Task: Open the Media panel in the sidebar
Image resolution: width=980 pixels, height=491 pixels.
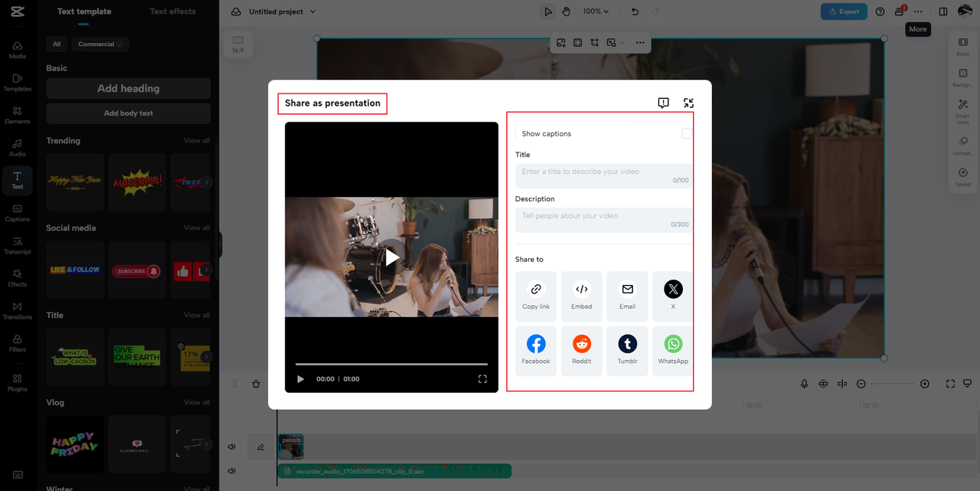Action: click(17, 51)
